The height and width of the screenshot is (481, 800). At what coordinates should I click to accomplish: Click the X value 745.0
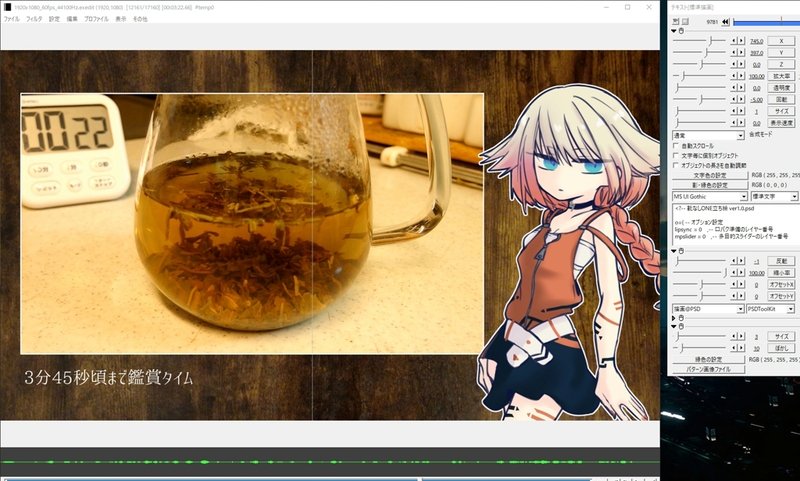(x=756, y=41)
